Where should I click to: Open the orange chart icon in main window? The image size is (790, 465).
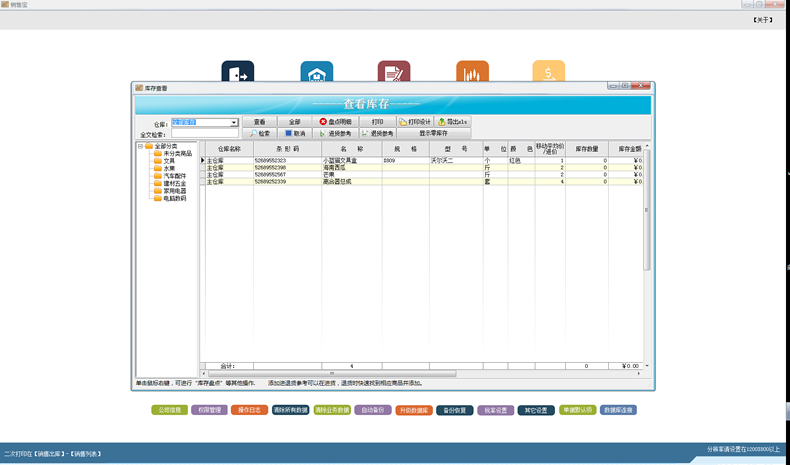tap(472, 71)
